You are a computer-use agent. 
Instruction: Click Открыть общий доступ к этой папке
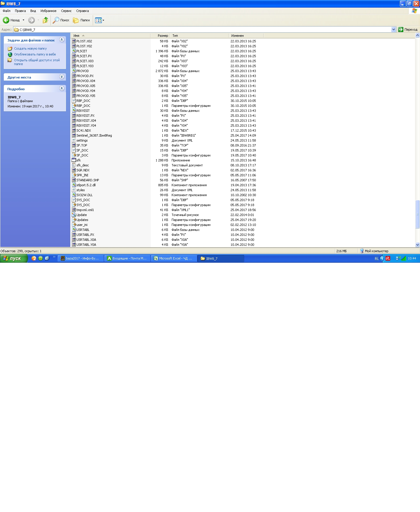click(x=37, y=62)
